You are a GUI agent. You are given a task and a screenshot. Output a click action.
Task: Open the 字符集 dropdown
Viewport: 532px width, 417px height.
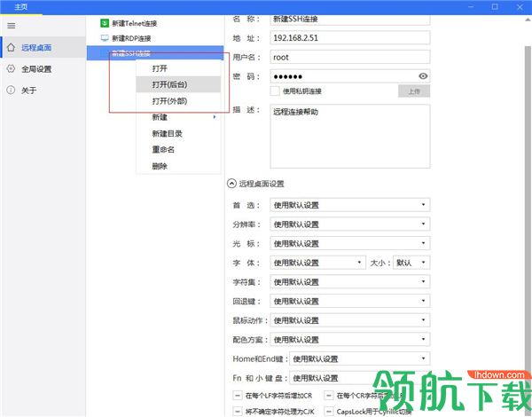click(350, 281)
